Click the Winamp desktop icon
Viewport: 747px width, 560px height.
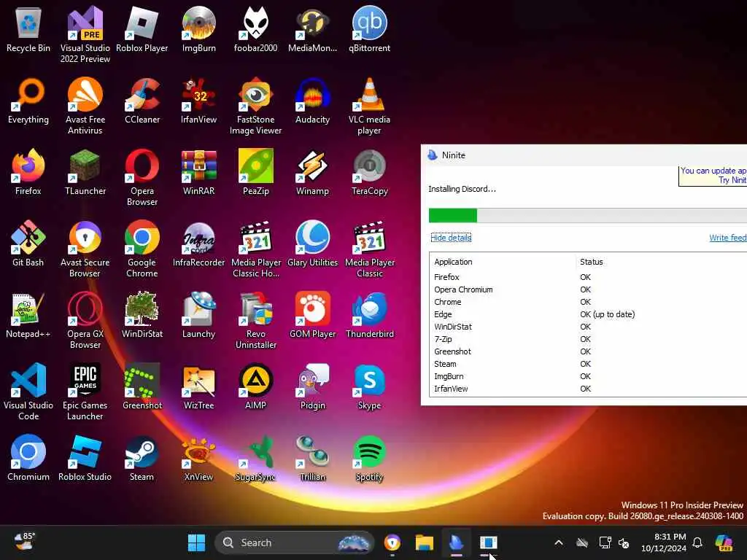click(312, 172)
